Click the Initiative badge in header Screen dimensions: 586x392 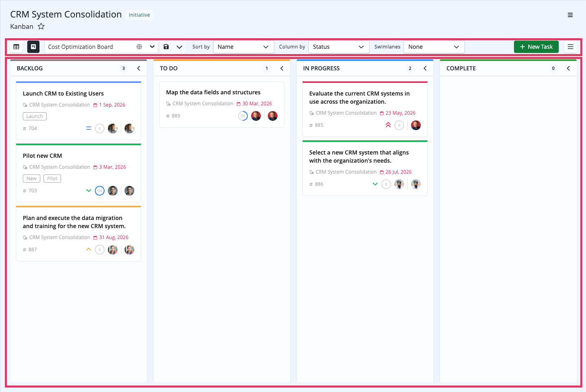click(139, 15)
